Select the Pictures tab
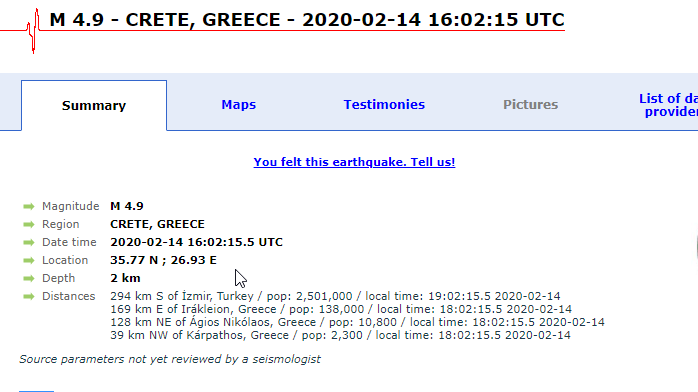 531,105
